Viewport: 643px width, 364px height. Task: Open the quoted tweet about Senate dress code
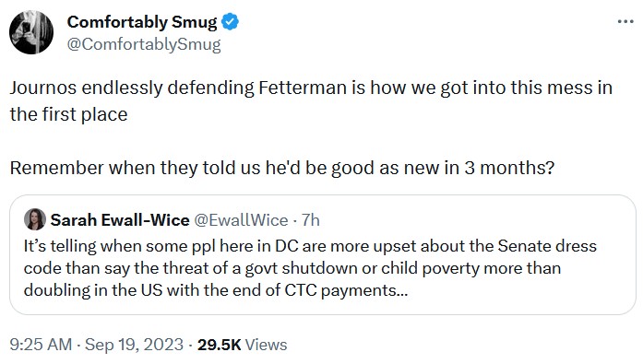pos(322,254)
